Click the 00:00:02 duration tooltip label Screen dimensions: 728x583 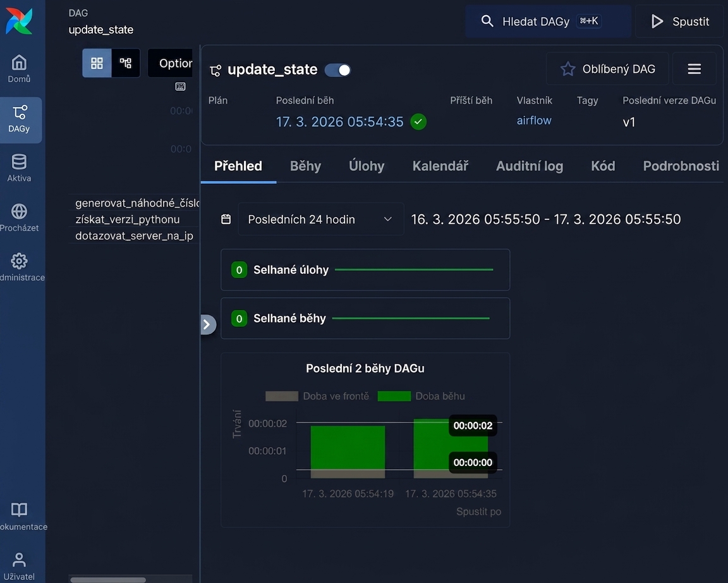coord(473,426)
